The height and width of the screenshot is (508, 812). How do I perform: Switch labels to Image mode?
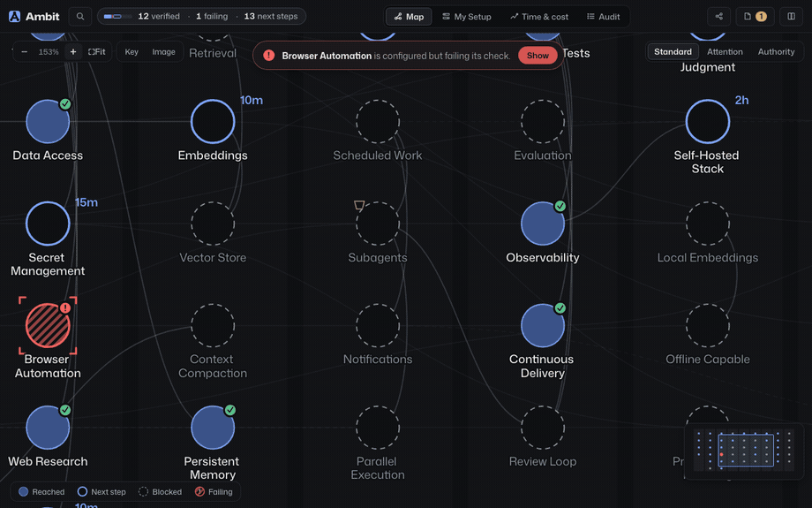163,52
